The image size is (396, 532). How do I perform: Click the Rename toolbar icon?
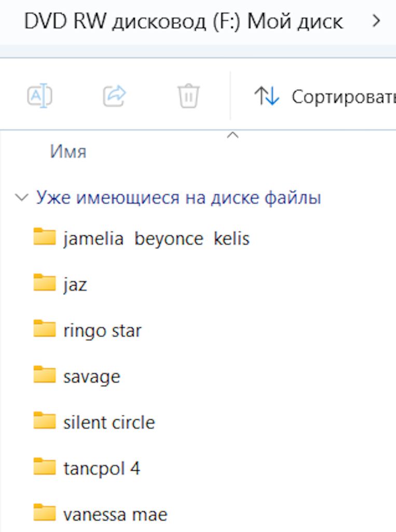point(39,96)
